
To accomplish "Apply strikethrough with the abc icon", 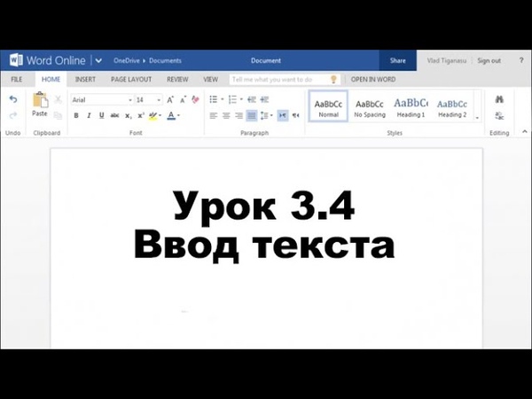I will [x=114, y=115].
